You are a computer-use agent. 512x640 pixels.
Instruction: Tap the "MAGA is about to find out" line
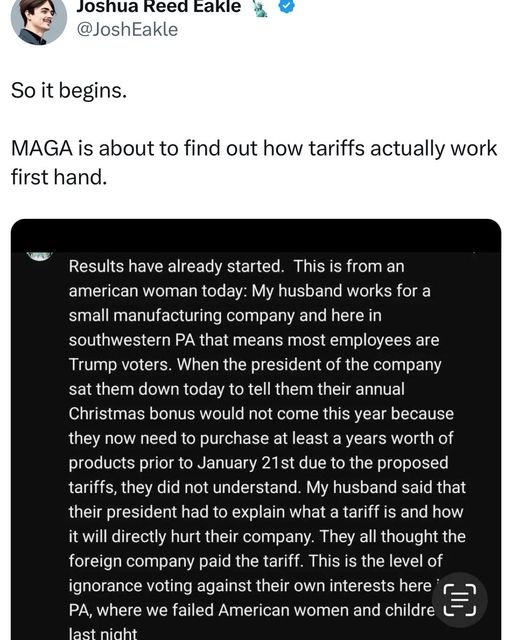click(x=254, y=148)
